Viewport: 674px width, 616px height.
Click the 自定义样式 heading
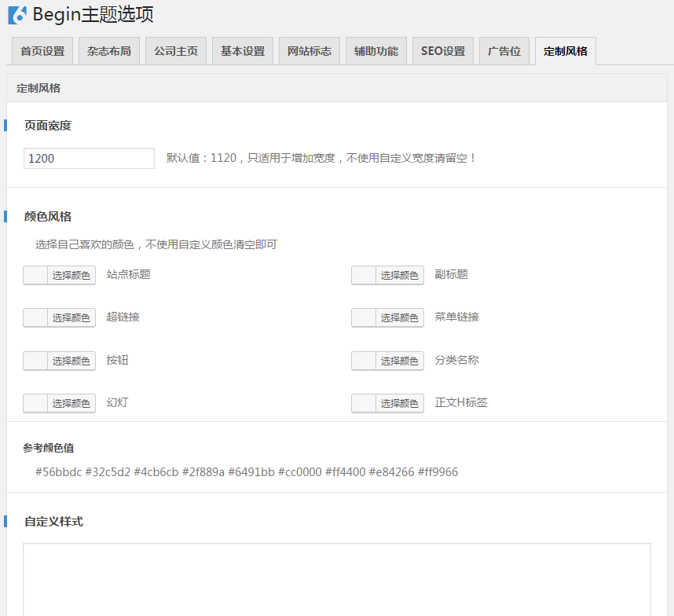[53, 522]
